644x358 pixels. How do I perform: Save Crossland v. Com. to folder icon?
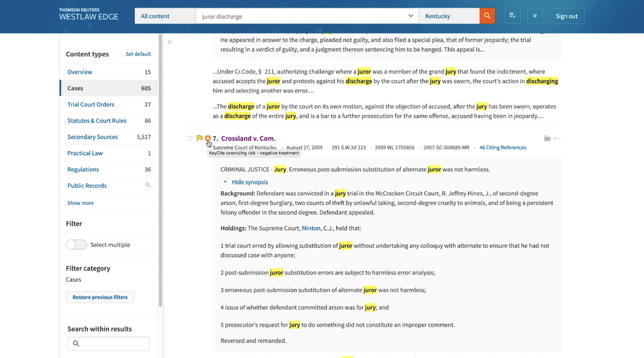click(547, 138)
